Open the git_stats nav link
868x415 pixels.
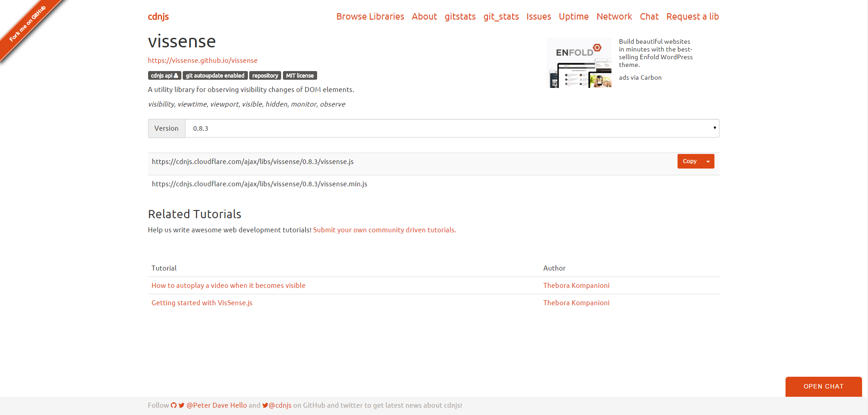tap(501, 16)
